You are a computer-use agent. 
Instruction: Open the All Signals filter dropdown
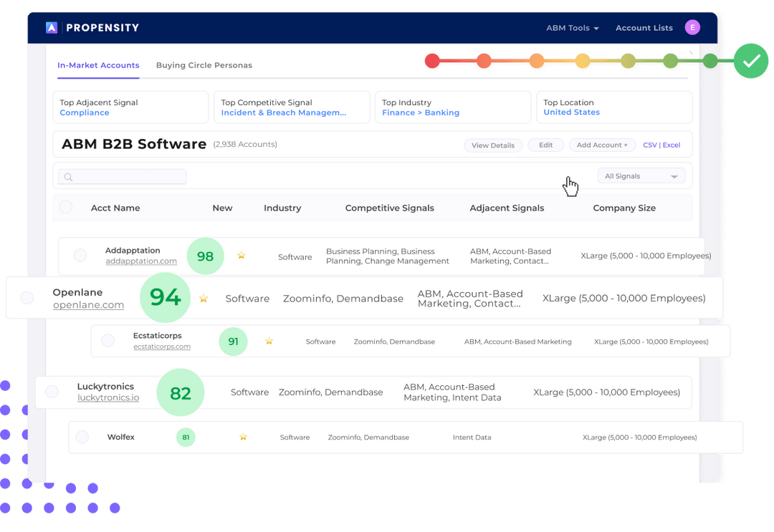(641, 175)
